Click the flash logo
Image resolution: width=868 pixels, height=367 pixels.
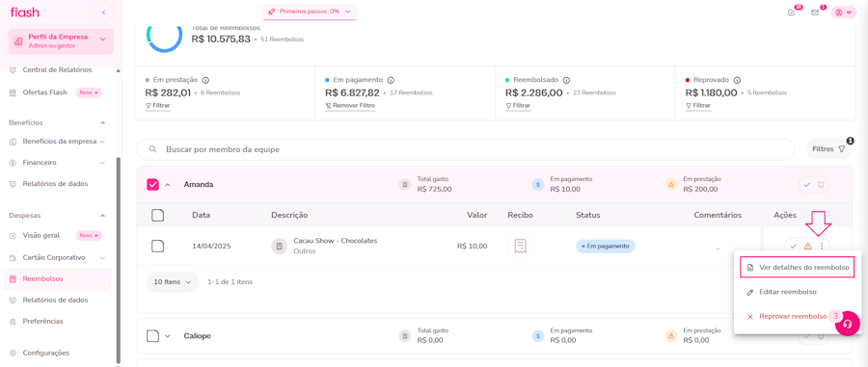point(25,13)
